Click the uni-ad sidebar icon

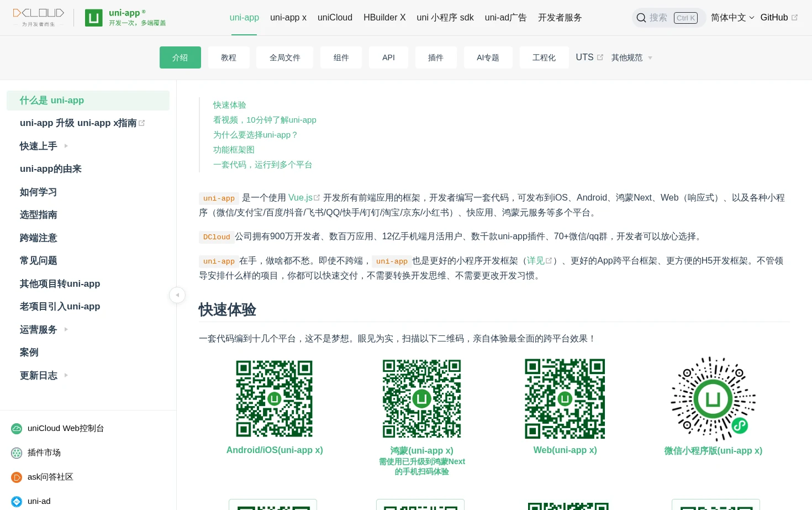click(x=17, y=501)
